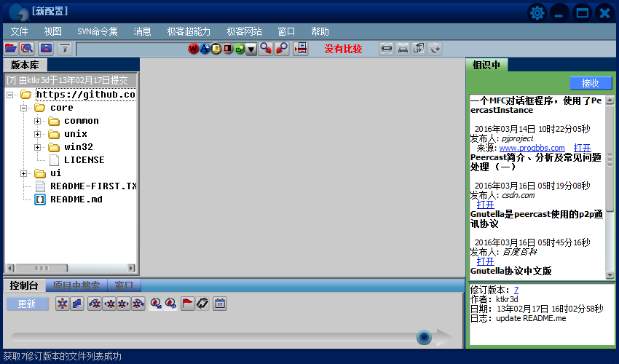Switch to the 控制台 tab
The height and width of the screenshot is (364, 619).
coord(24,285)
